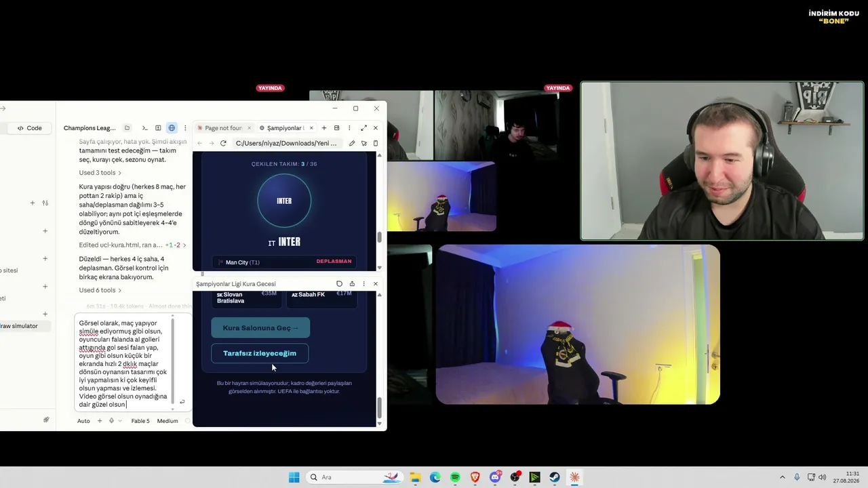Activate the element picker cursor icon
868x488 pixels.
[x=364, y=143]
